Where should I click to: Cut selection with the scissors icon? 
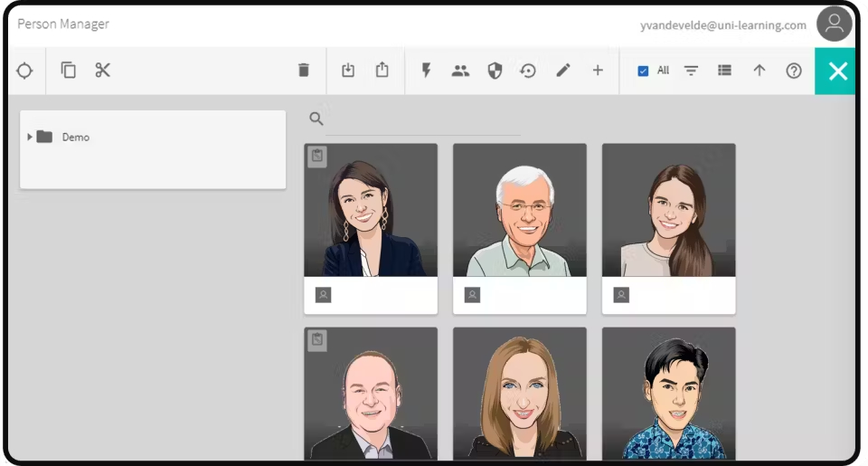[x=102, y=71]
